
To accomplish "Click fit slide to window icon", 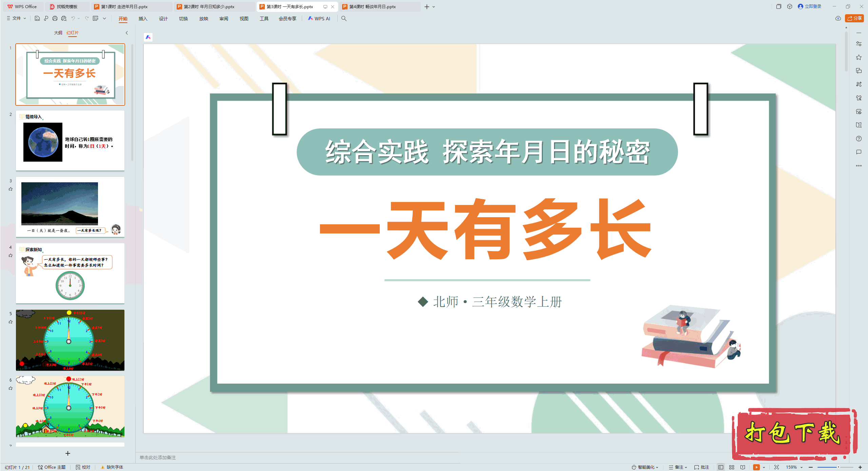I will 776,467.
